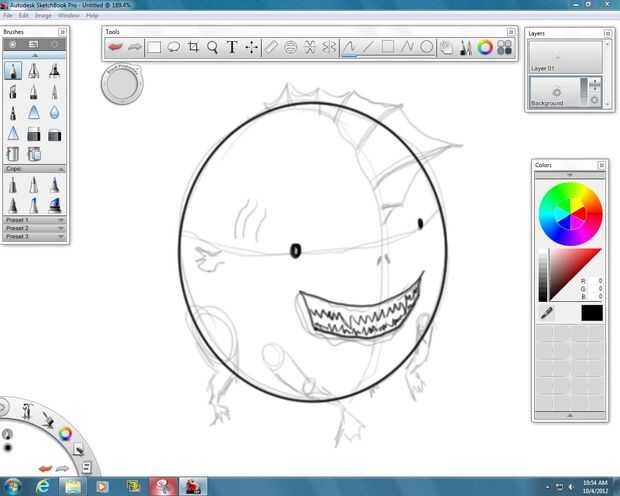The image size is (620, 496).
Task: Open the Copic color library icon
Action: point(505,47)
